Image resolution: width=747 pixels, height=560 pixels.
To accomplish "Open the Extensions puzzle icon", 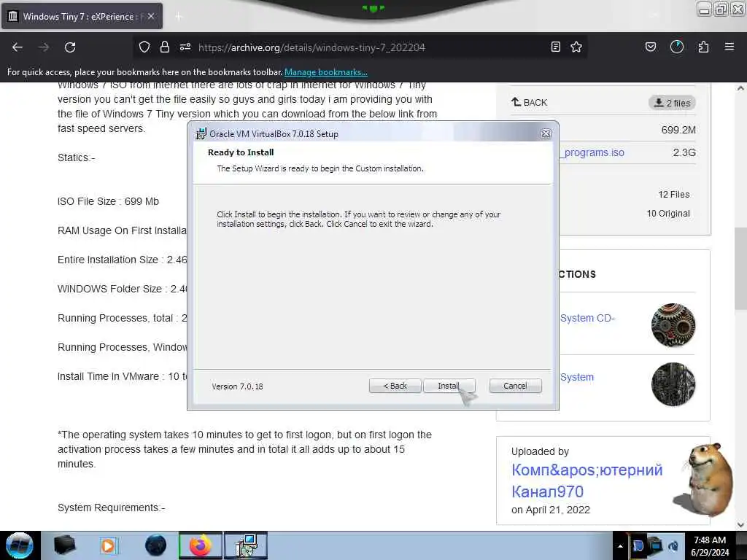I will [703, 47].
